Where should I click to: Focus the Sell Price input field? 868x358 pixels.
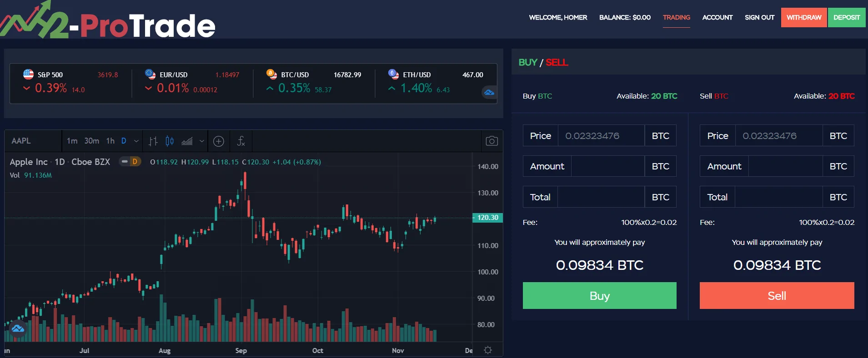point(779,136)
